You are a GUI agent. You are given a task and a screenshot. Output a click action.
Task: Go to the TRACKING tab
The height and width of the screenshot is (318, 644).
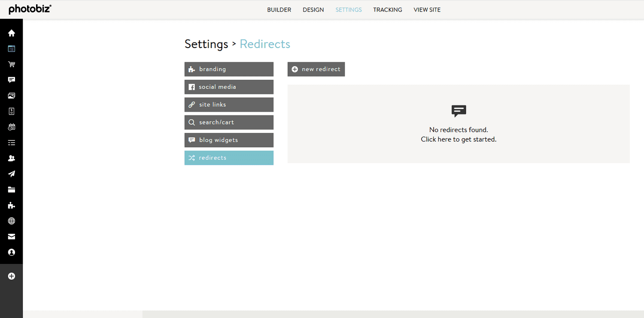coord(387,9)
